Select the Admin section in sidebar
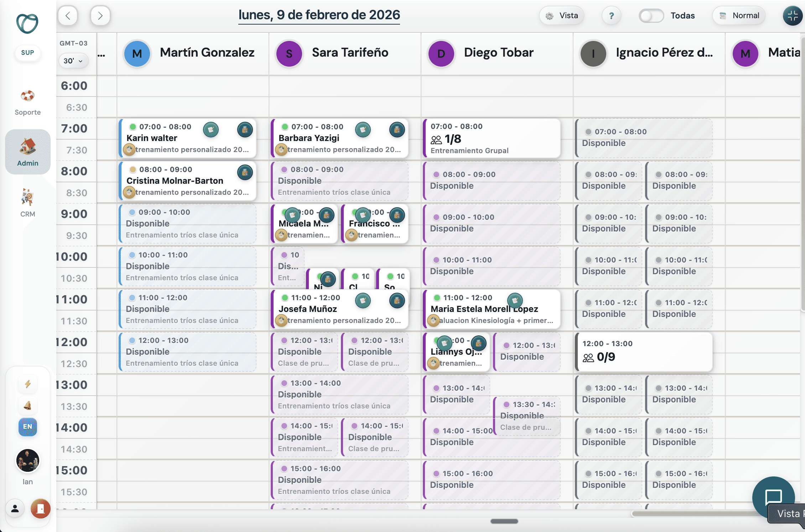Screen dimensions: 805x532 click(27, 152)
